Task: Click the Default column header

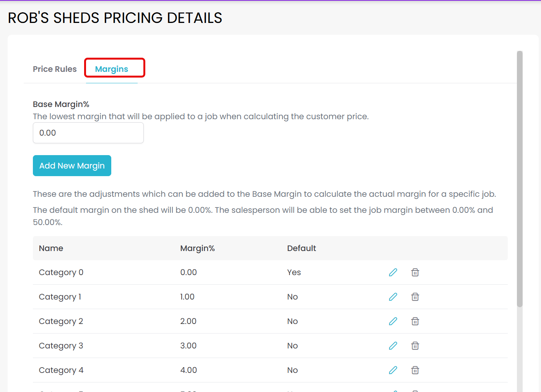Action: (x=301, y=248)
